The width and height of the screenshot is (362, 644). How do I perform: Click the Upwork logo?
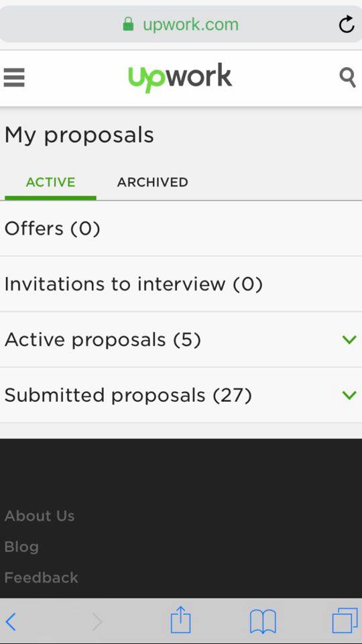pyautogui.click(x=180, y=78)
